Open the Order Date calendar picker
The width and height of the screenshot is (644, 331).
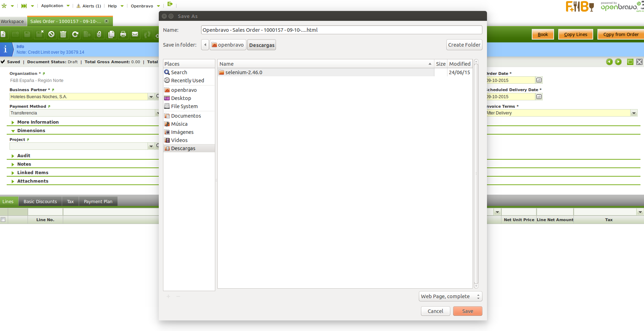point(539,80)
